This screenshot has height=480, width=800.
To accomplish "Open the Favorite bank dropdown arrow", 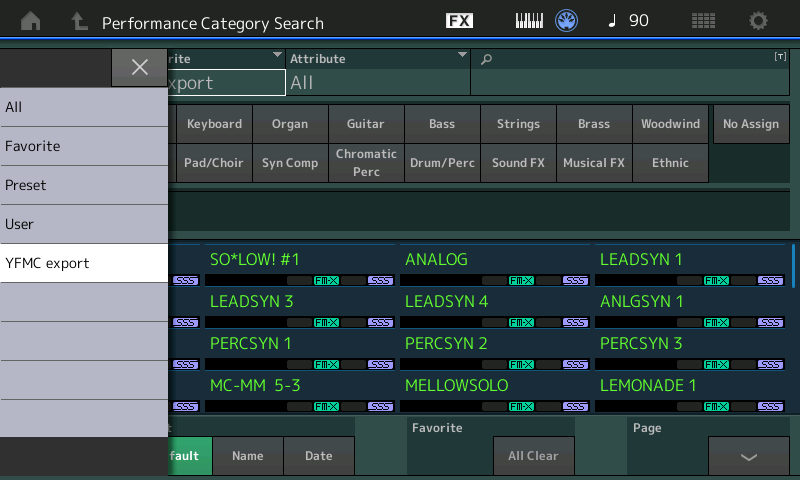I will [277, 55].
